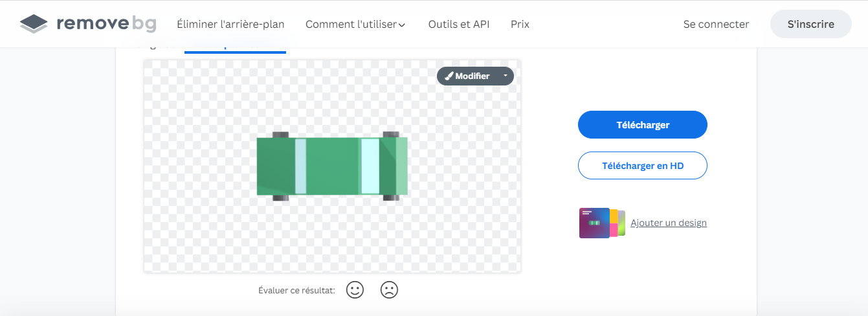
Task: Click the brush icon on Modifier
Action: [x=449, y=76]
